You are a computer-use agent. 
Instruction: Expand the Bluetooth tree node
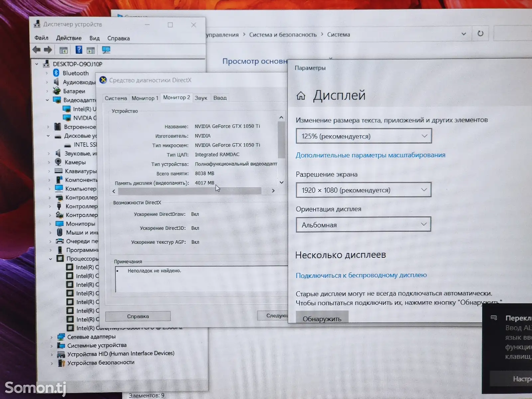point(47,73)
